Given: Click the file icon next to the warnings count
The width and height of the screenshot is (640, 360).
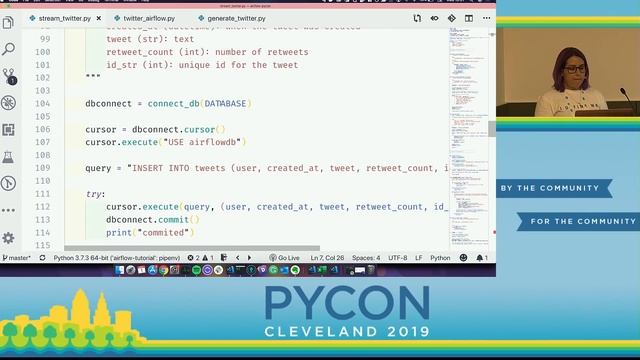Looking at the screenshot, I should (224, 258).
